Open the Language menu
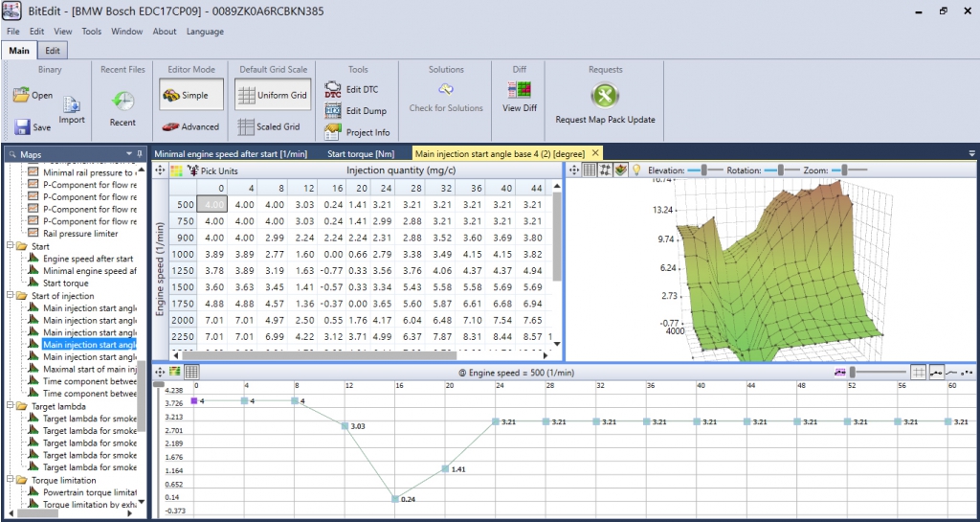This screenshot has height=522, width=980. (x=205, y=32)
